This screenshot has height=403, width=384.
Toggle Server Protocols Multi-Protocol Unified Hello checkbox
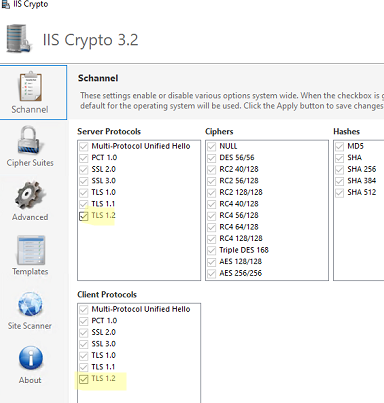(x=84, y=147)
